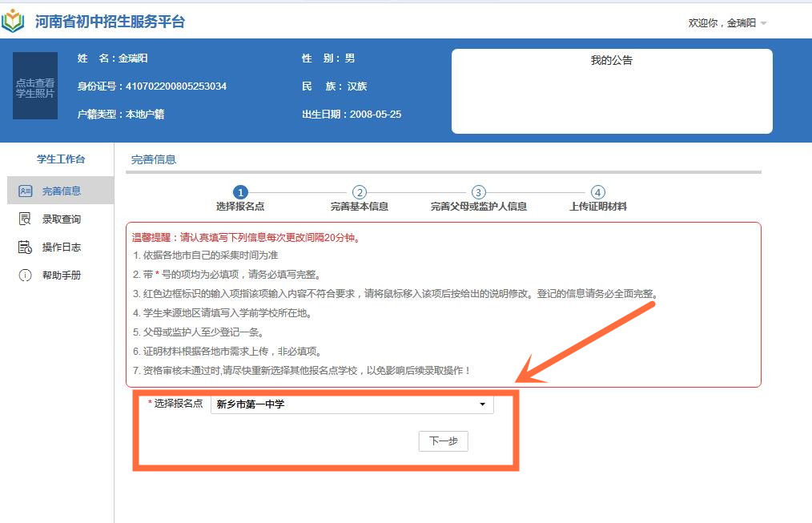This screenshot has height=523, width=812.
Task: Select step 2 circle 完善基本信息
Action: point(360,192)
